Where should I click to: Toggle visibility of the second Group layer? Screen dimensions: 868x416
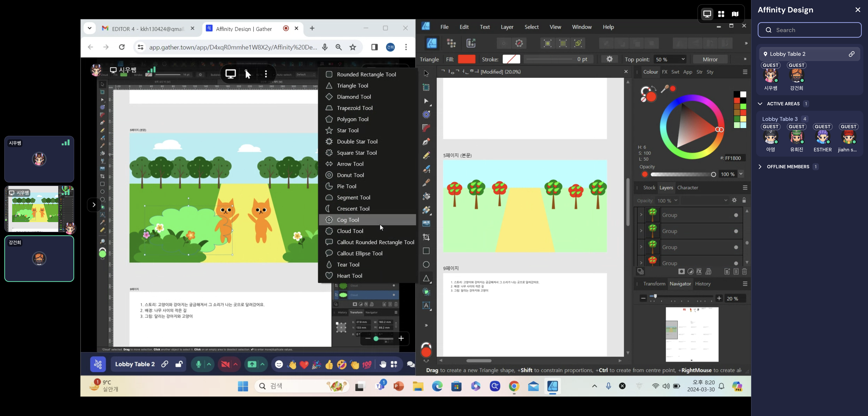pyautogui.click(x=736, y=231)
